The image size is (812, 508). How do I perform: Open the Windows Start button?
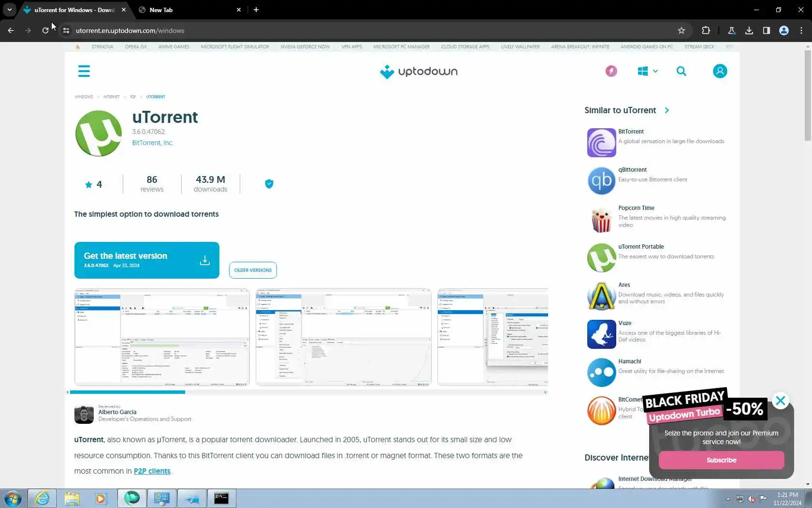click(13, 498)
